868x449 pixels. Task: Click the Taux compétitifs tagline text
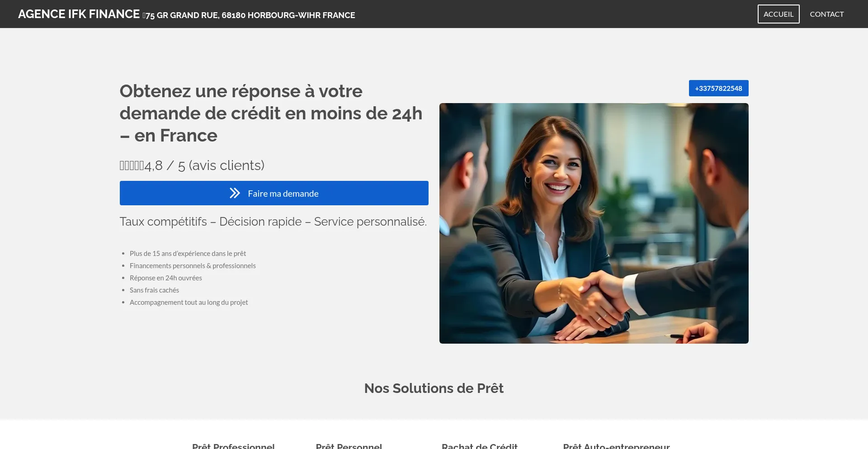(x=273, y=222)
